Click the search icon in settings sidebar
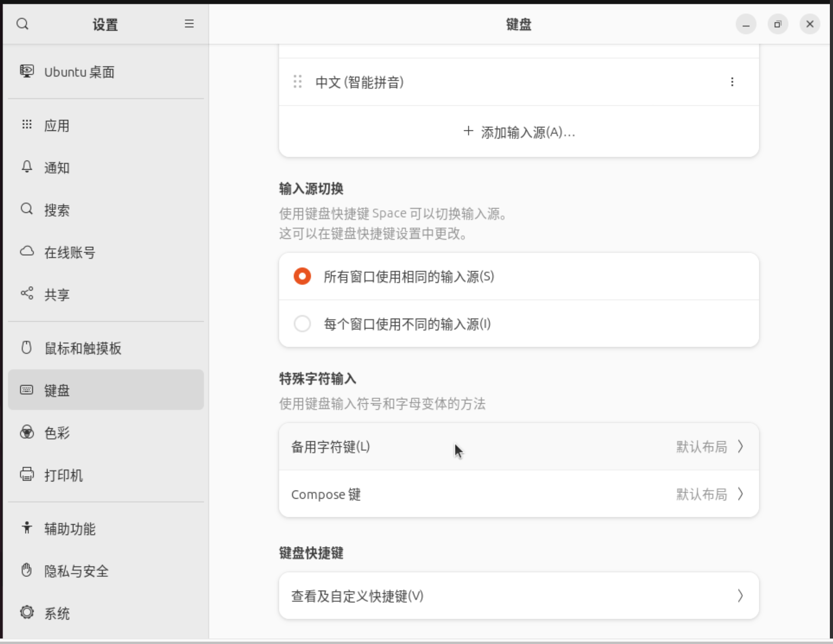833x644 pixels. 22,24
